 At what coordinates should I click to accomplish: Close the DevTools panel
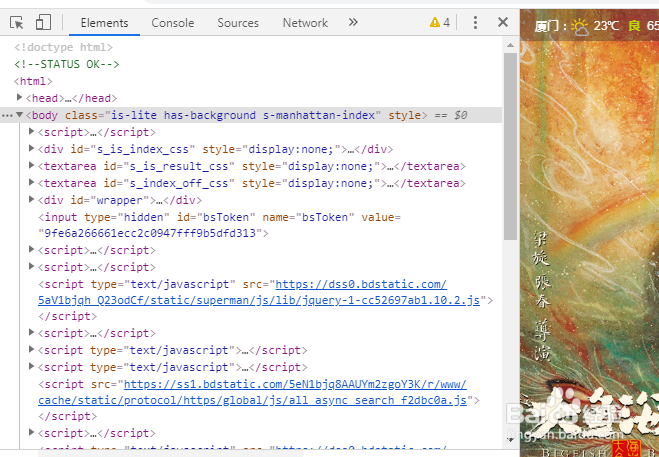[503, 22]
